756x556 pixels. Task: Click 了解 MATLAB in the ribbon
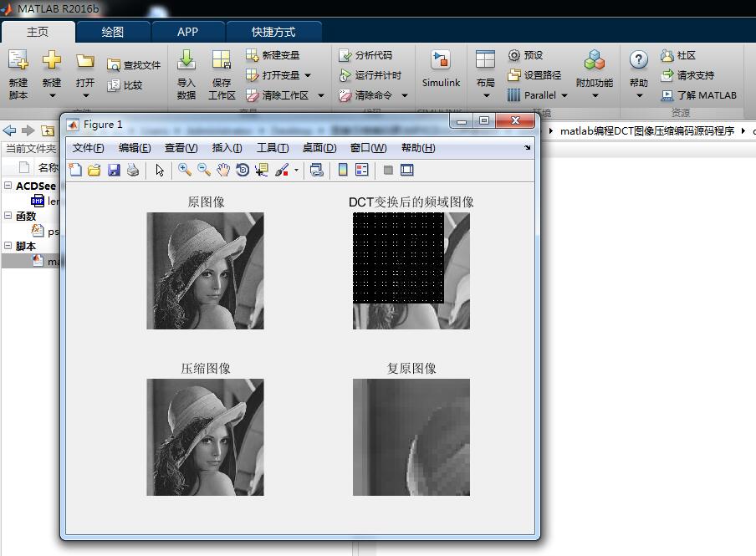point(698,95)
